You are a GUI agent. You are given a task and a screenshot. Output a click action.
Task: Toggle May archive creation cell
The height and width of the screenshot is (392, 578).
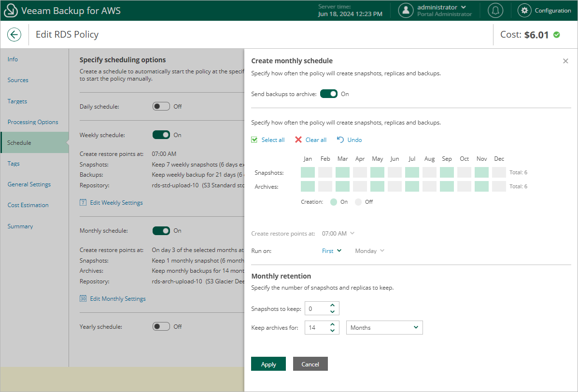[x=378, y=186]
